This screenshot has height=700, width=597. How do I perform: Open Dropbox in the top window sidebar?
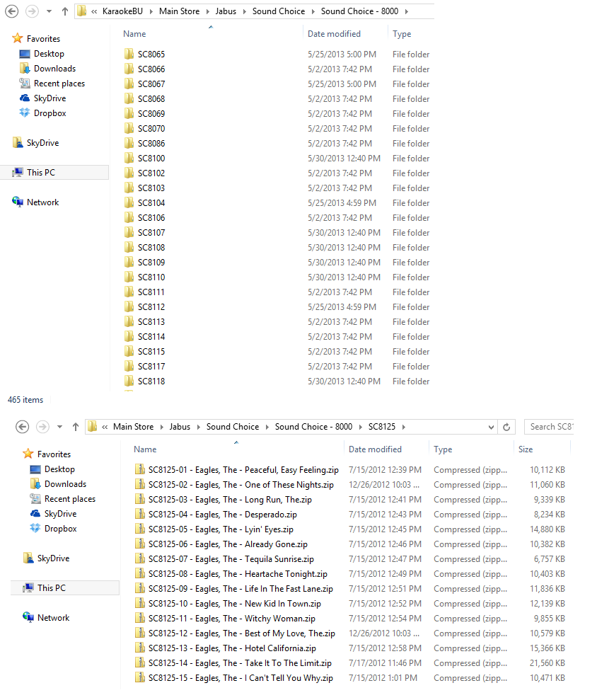click(50, 113)
